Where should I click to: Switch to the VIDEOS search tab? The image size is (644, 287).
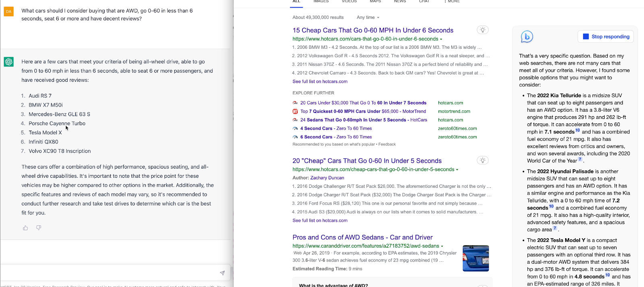349,2
